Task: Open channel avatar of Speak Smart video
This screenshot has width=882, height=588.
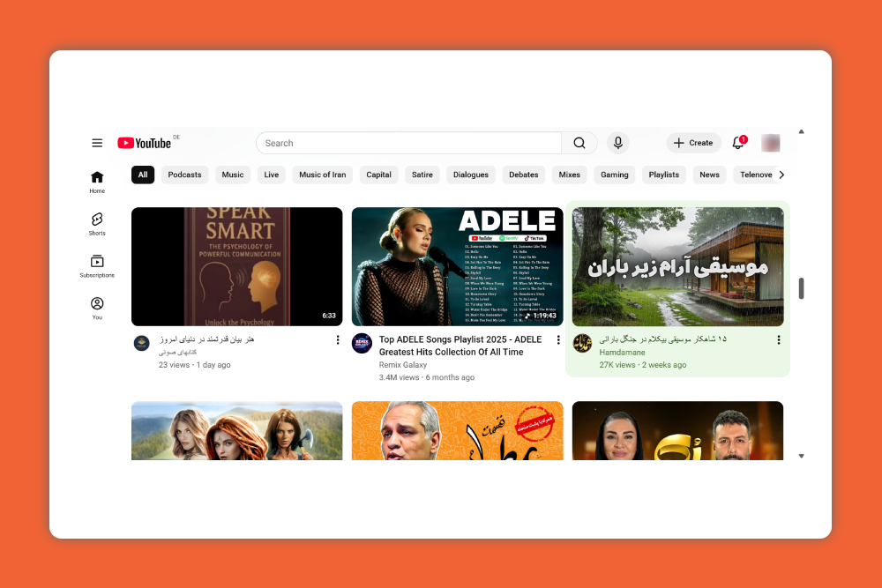Action: pos(142,343)
